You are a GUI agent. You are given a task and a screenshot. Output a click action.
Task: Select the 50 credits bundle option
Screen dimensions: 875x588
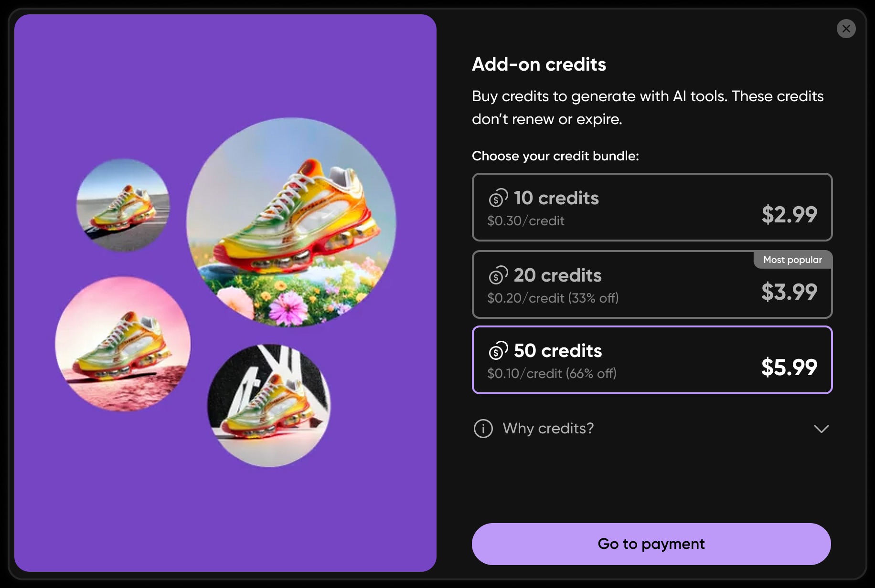652,360
